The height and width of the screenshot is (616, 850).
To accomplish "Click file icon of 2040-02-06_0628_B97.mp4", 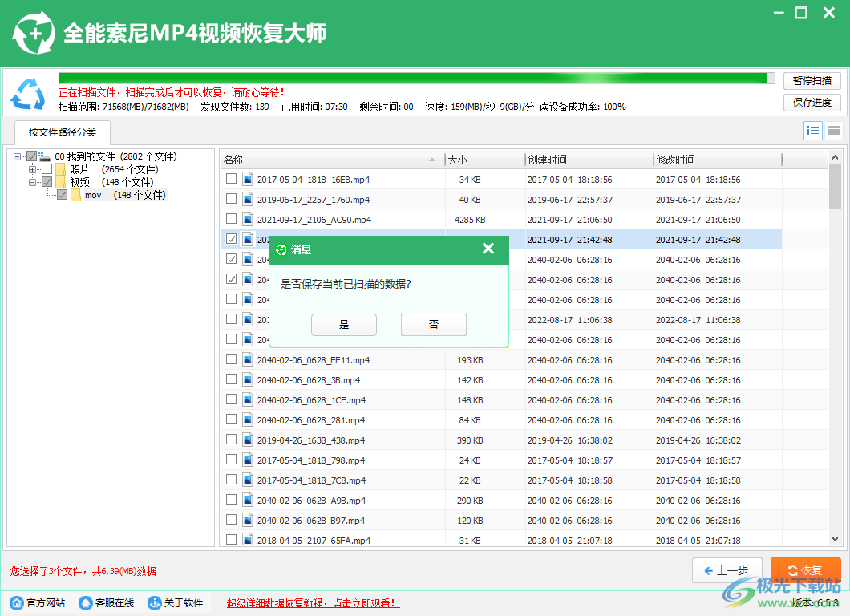I will (x=248, y=520).
